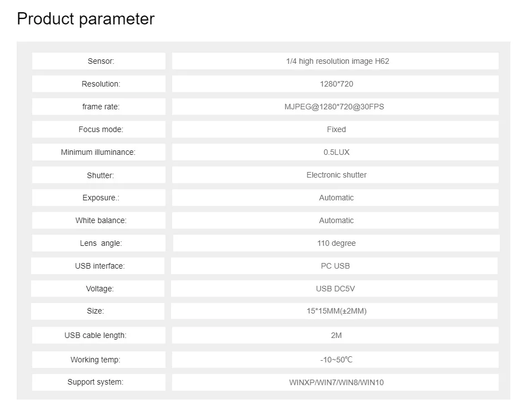The height and width of the screenshot is (419, 532).
Task: Select the USB DC5V voltage value
Action: tap(335, 289)
